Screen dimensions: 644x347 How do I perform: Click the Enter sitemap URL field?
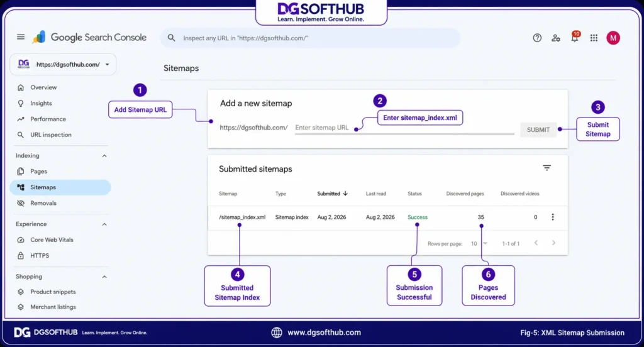[404, 128]
